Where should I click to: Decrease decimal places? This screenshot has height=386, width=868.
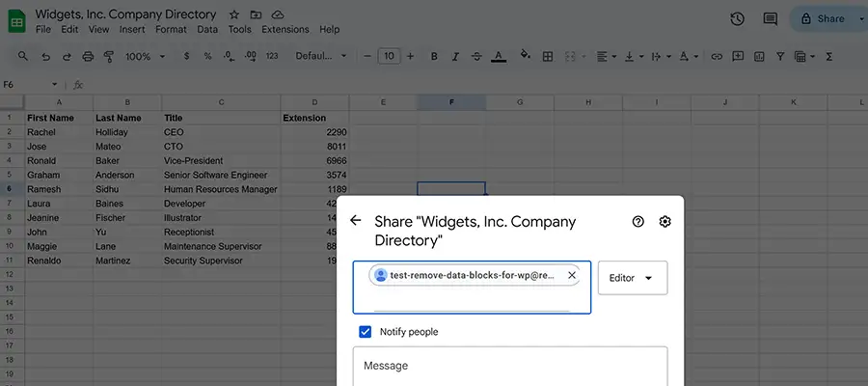tap(229, 56)
